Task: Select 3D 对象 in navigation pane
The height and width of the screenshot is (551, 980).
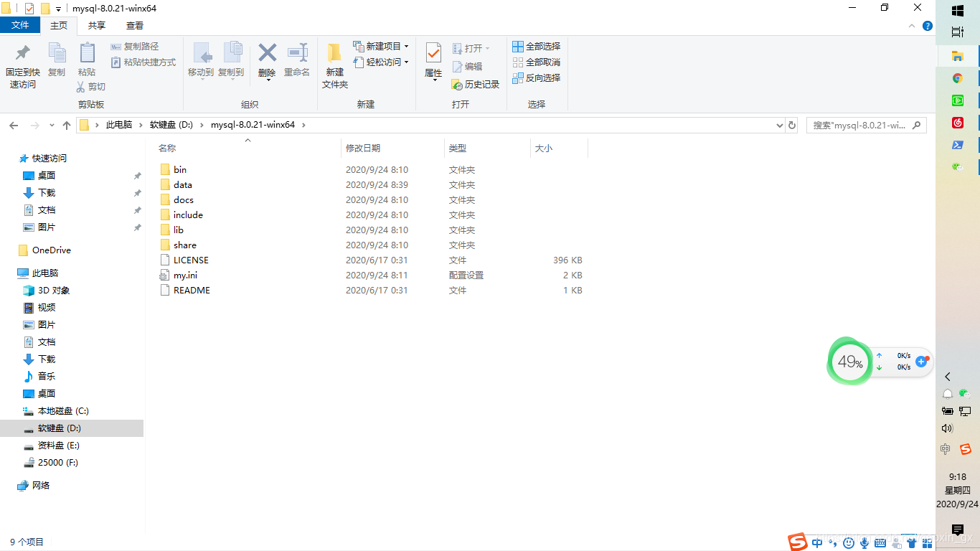Action: (x=54, y=291)
